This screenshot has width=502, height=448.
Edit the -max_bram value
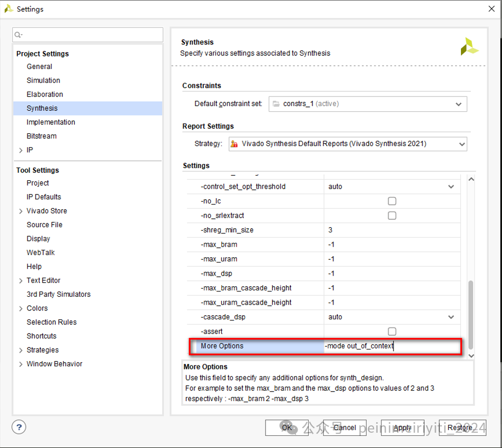[392, 245]
